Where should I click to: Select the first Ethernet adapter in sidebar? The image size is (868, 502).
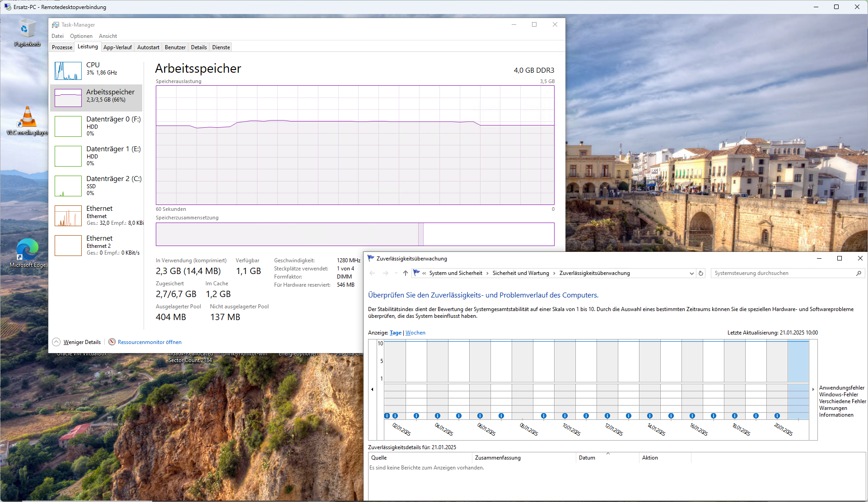pos(96,215)
